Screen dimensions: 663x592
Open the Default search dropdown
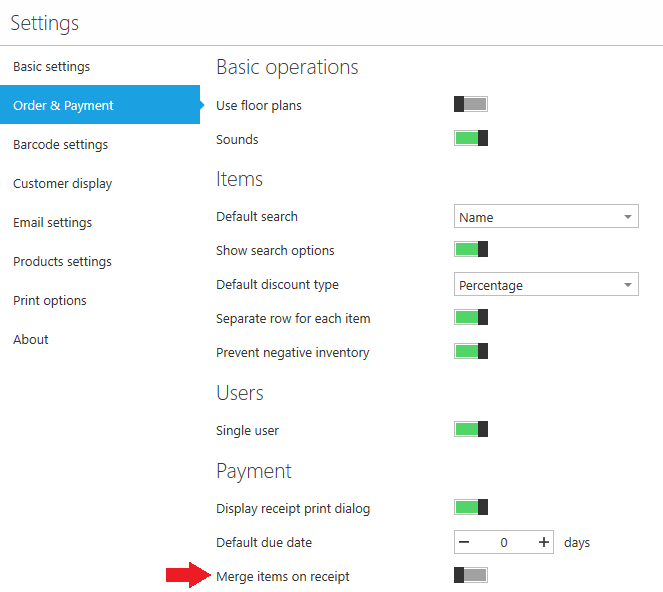546,217
